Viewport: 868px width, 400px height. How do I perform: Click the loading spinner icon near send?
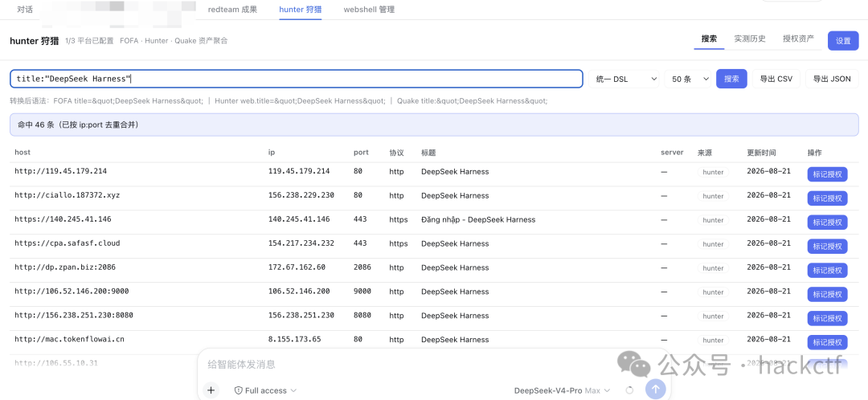(629, 390)
